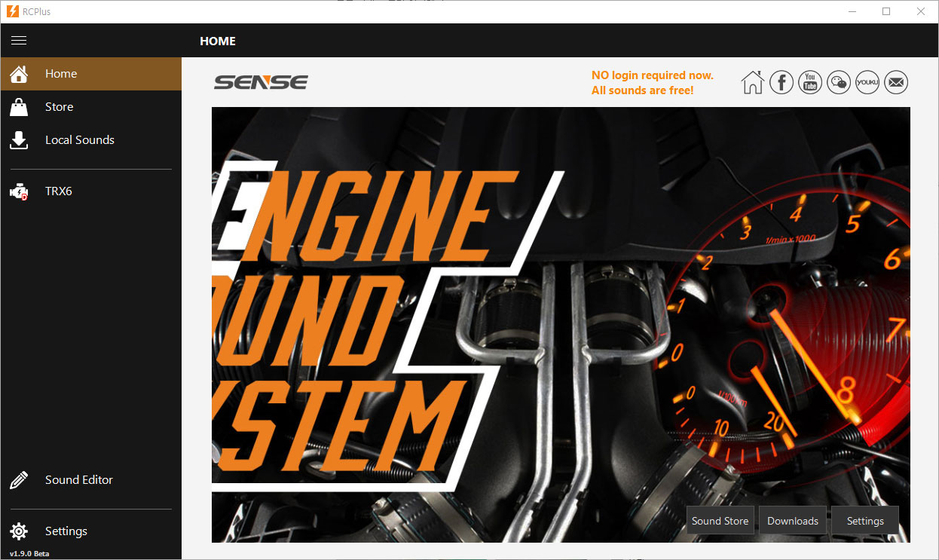The height and width of the screenshot is (560, 939).
Task: Click the RCPlus app icon in title bar
Action: (x=12, y=11)
